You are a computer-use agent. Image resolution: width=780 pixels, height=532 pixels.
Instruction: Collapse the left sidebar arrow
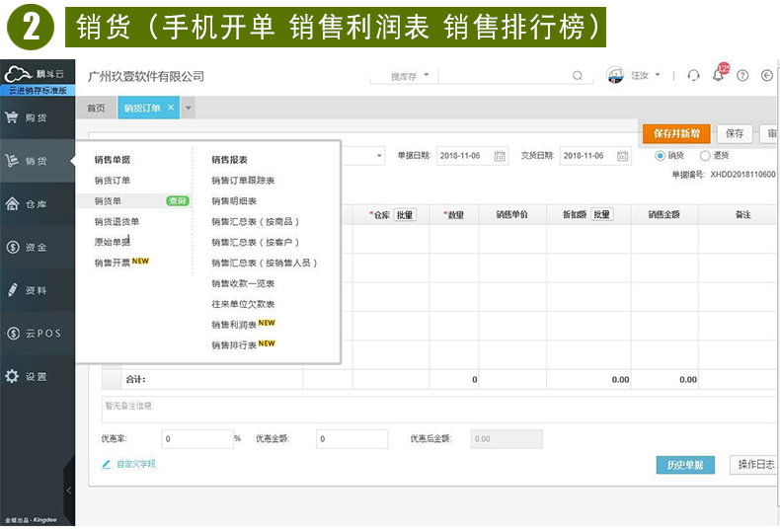pyautogui.click(x=69, y=491)
